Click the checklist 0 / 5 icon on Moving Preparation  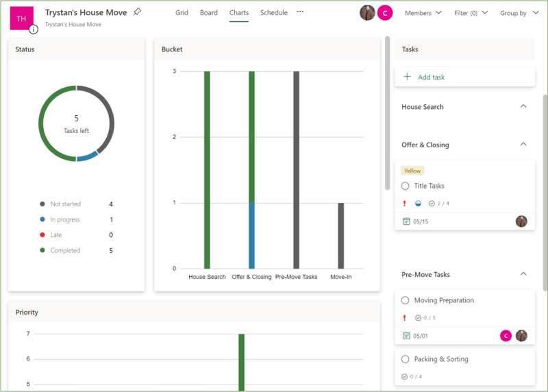pyautogui.click(x=418, y=318)
